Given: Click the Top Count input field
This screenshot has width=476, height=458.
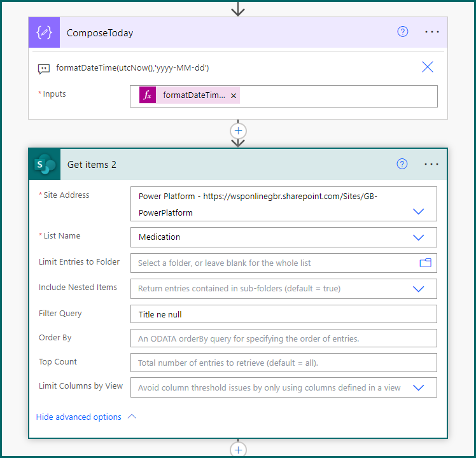Looking at the screenshot, I should click(284, 363).
